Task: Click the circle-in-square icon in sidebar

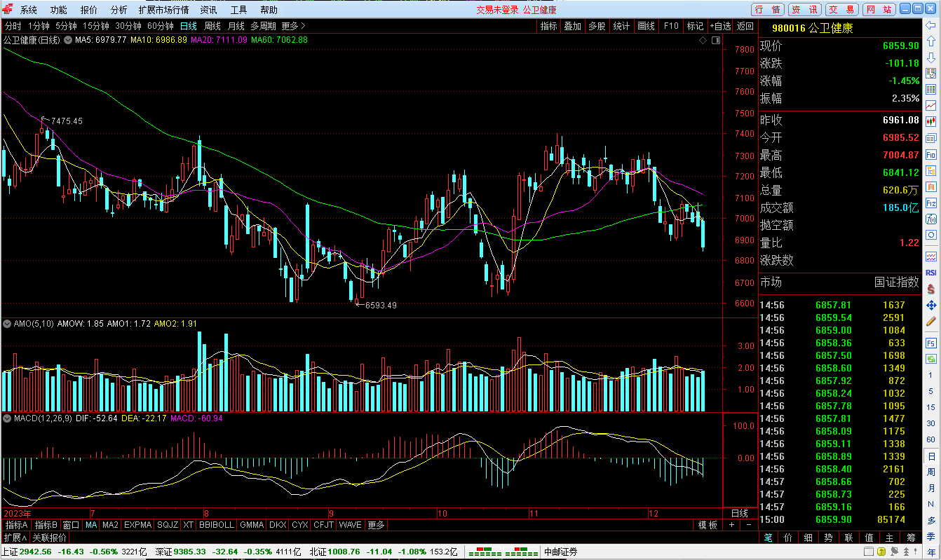Action: coord(931,235)
